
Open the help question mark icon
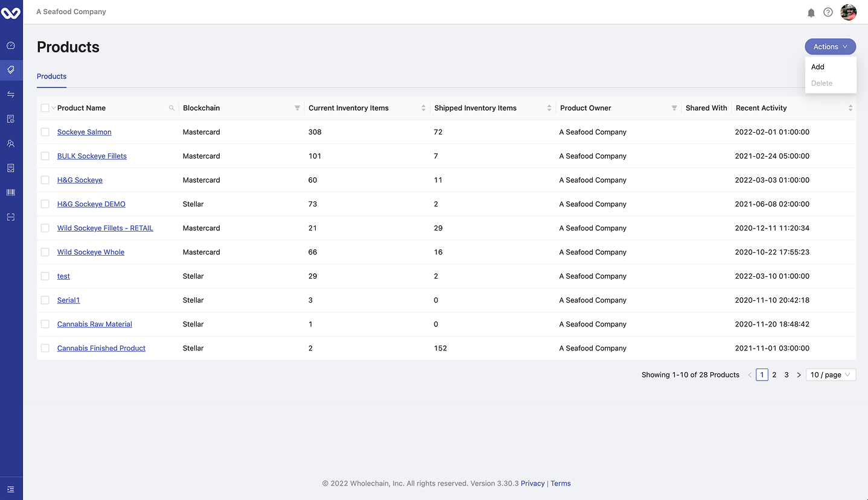click(828, 12)
